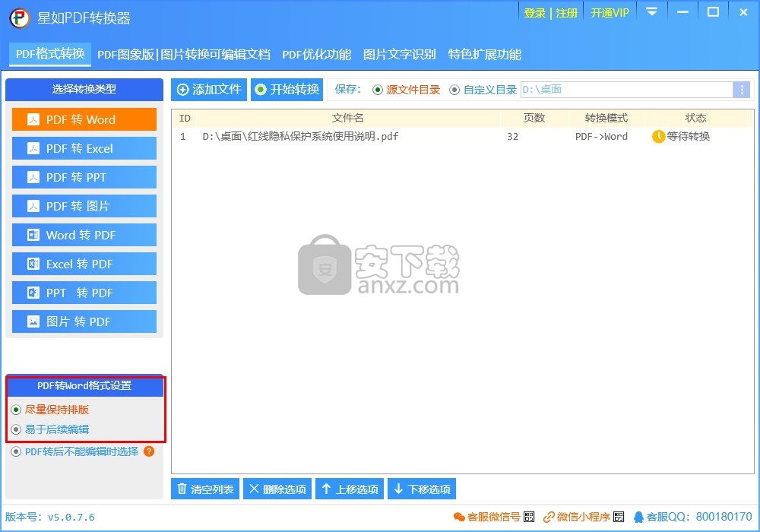Open 特色扩展功能 tab
The width and height of the screenshot is (760, 532).
pyautogui.click(x=485, y=54)
